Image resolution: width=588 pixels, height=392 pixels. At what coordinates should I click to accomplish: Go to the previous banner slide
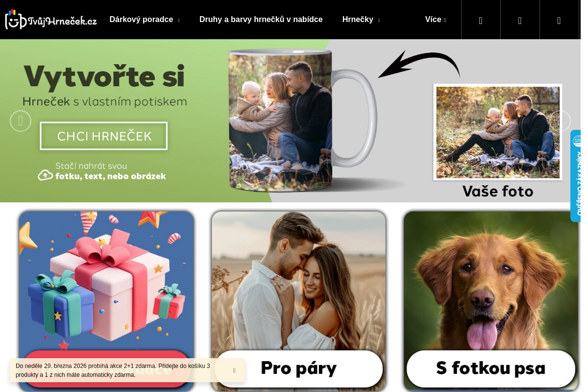21,121
